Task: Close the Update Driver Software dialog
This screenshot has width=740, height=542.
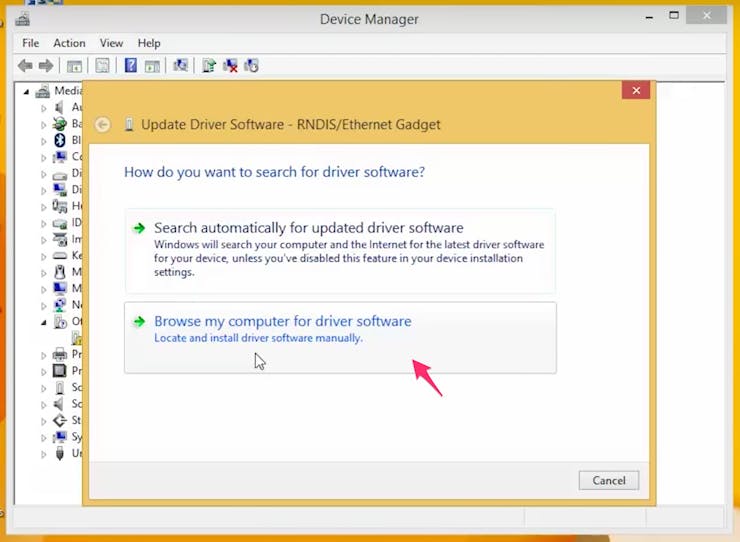Action: coord(636,90)
